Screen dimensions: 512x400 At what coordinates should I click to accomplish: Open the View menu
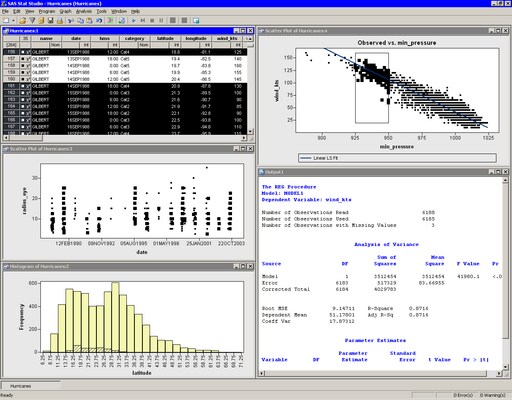(30, 11)
